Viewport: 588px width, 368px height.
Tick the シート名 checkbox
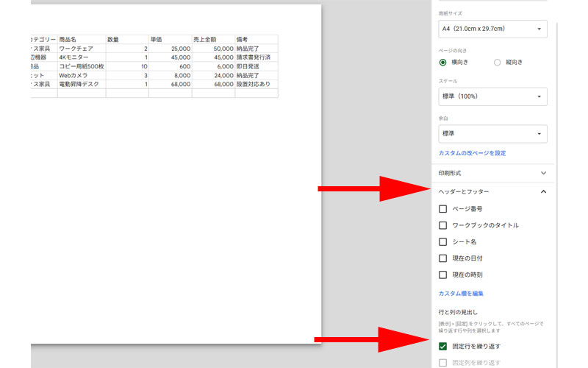[443, 242]
